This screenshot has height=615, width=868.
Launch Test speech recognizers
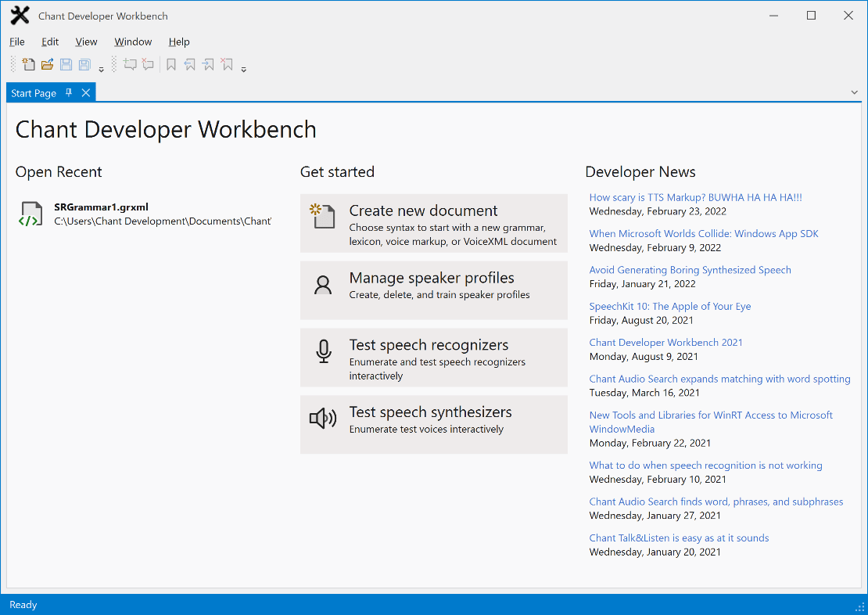pyautogui.click(x=433, y=358)
